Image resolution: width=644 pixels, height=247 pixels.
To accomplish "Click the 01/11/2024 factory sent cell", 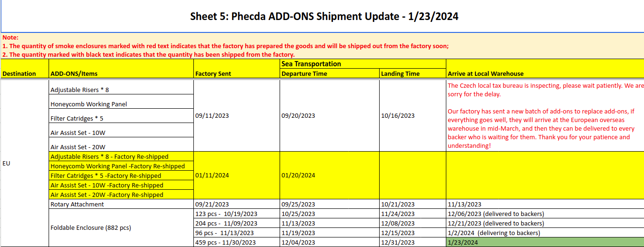I will coord(237,175).
